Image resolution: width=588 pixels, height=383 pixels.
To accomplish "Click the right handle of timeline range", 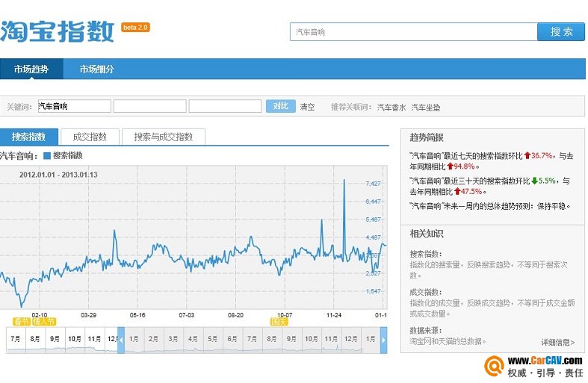I will tap(383, 340).
